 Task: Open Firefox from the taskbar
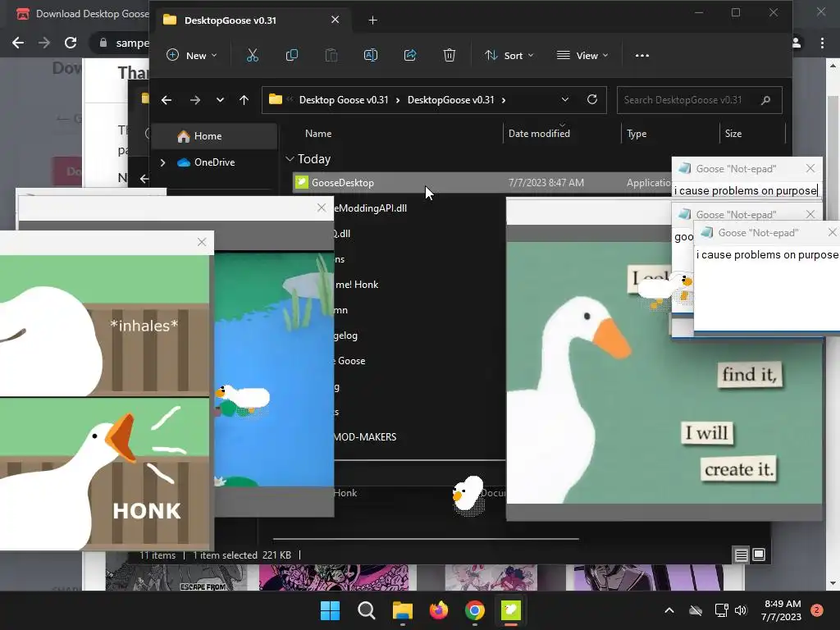(439, 610)
